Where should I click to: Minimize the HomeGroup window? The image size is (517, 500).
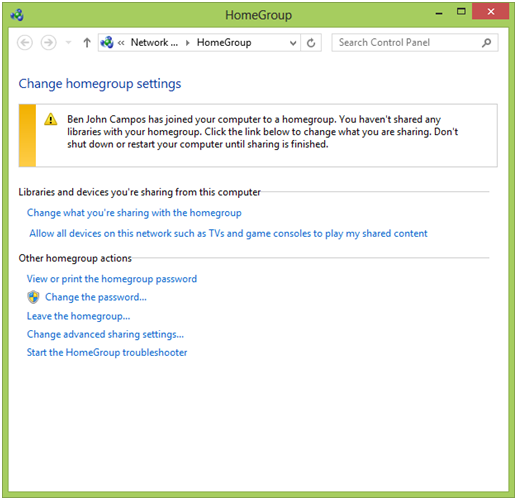(439, 13)
